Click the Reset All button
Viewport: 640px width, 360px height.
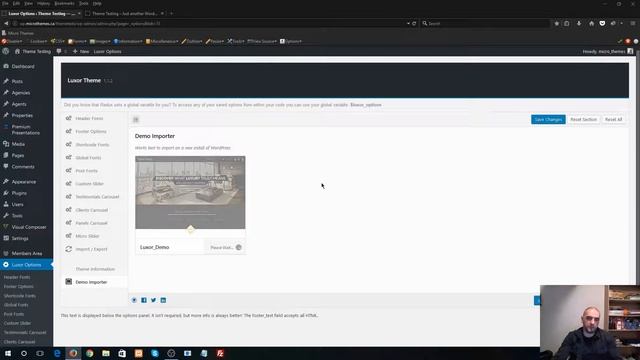pos(613,119)
